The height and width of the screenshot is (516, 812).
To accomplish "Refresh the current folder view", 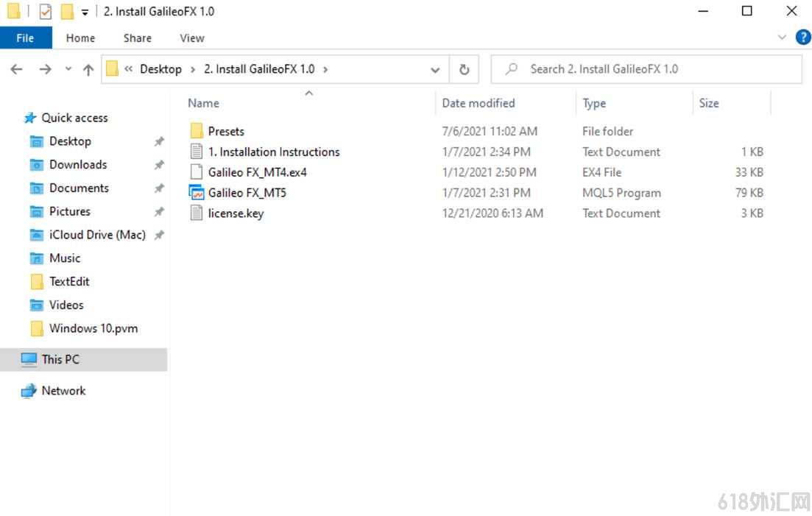I will [x=464, y=69].
